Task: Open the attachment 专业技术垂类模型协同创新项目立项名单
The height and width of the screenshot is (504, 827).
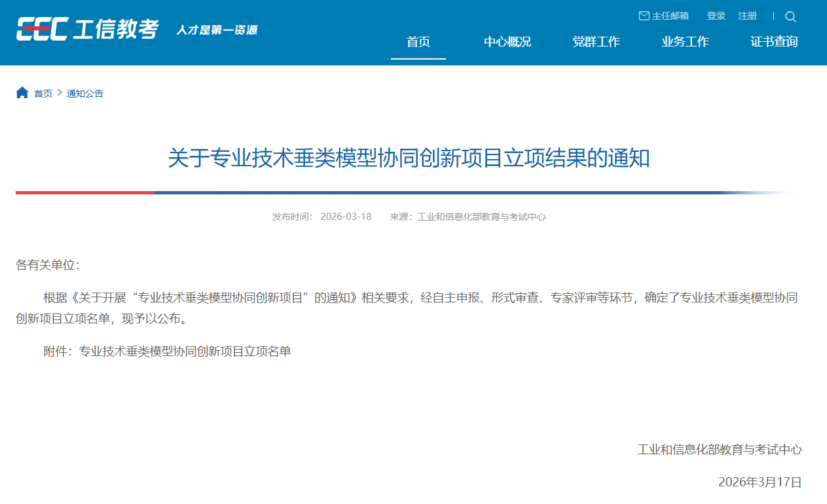Action: pos(185,351)
